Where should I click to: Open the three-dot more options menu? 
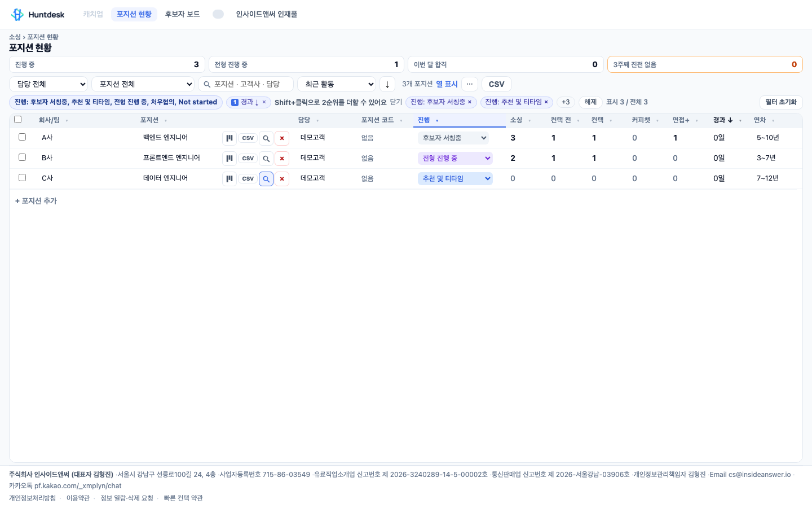click(470, 84)
